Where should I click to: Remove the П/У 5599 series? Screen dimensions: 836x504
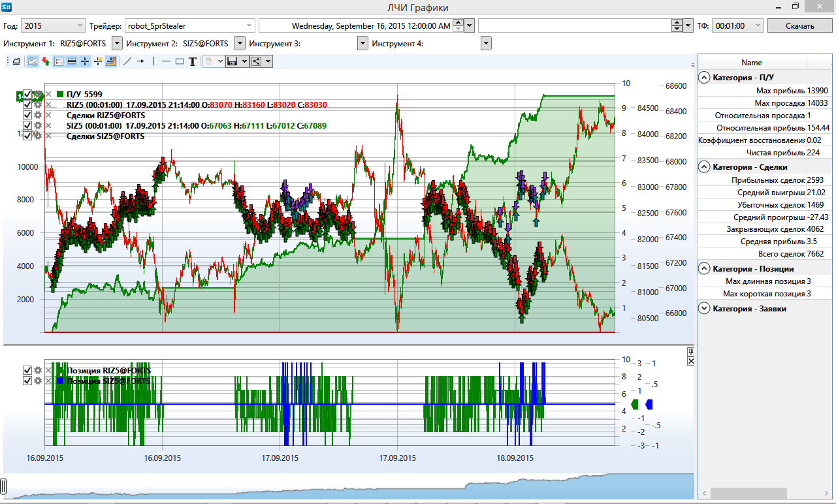point(48,94)
